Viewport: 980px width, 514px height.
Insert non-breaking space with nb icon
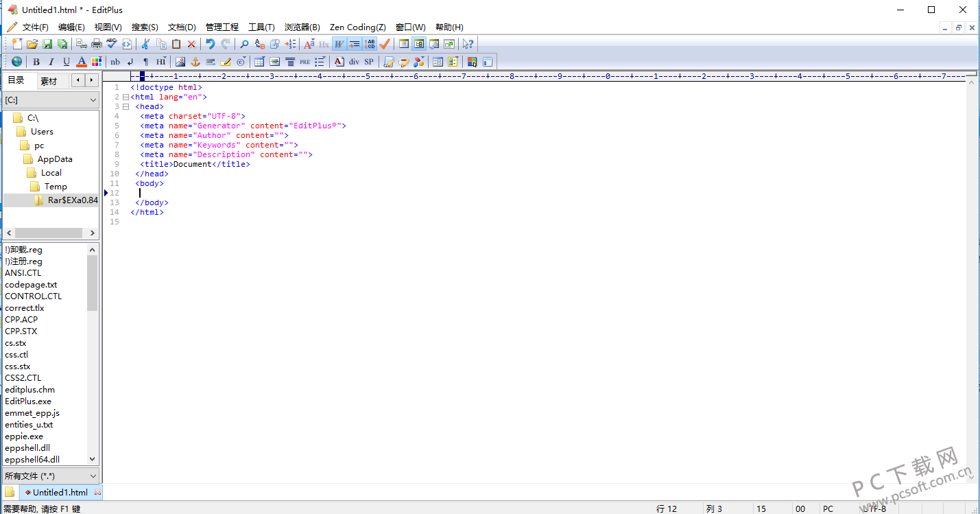pos(115,62)
